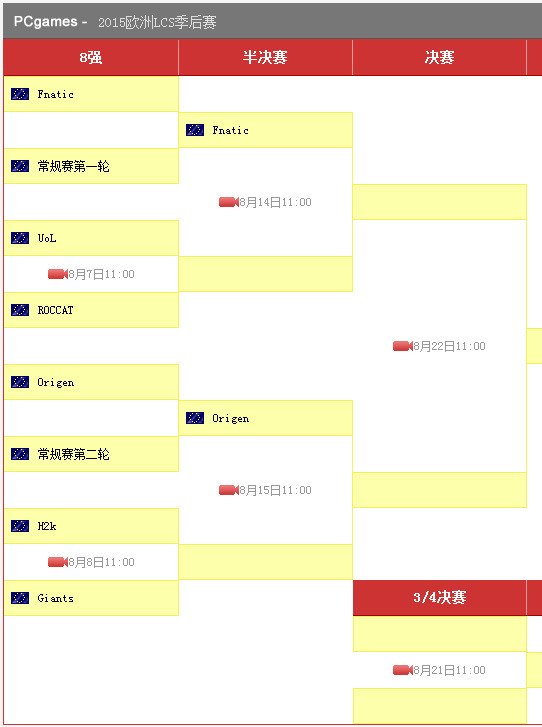This screenshot has height=727, width=542.
Task: Open the 常规赛第一轮 team slot
Action: point(91,166)
